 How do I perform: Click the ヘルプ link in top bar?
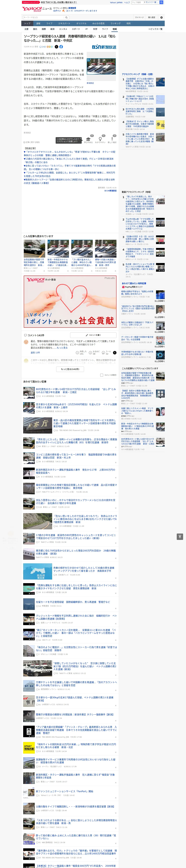pyautogui.click(x=127, y=2)
